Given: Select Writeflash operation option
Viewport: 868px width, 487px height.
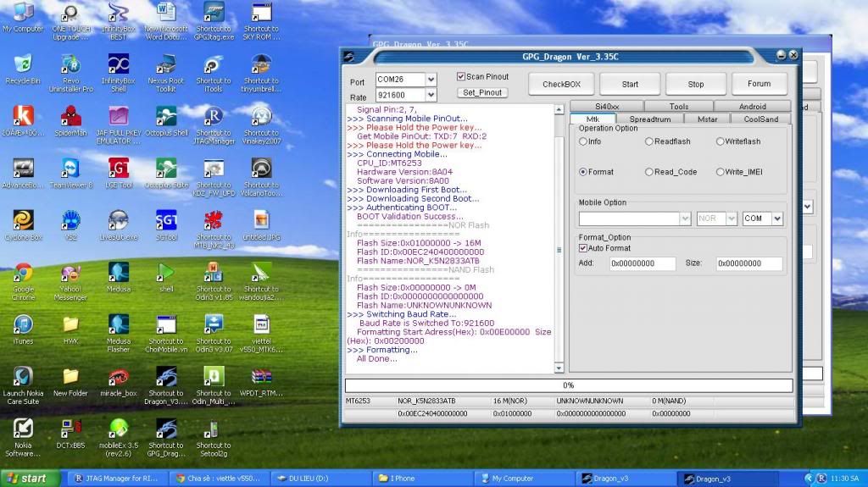Looking at the screenshot, I should click(x=721, y=141).
